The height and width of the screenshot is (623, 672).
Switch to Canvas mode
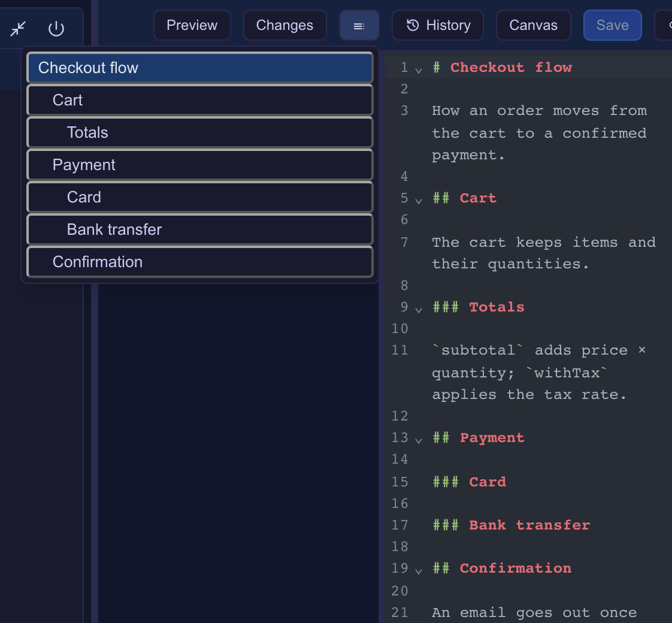533,25
